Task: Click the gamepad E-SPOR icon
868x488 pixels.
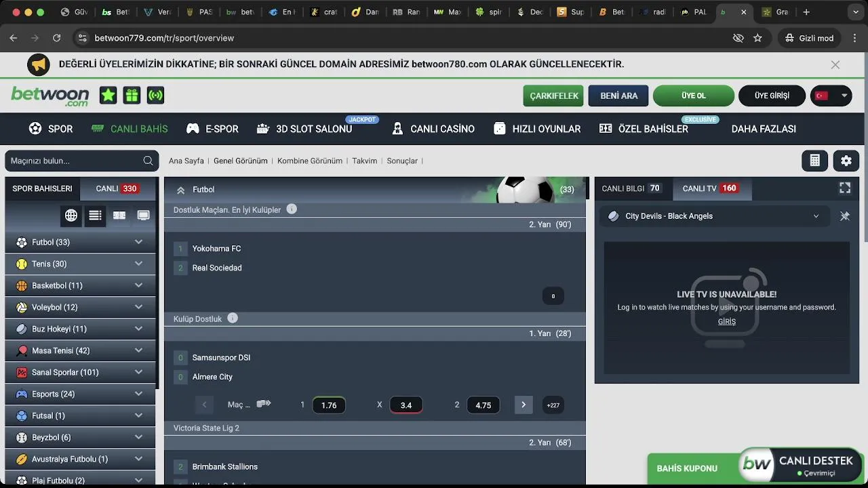Action: [x=193, y=129]
